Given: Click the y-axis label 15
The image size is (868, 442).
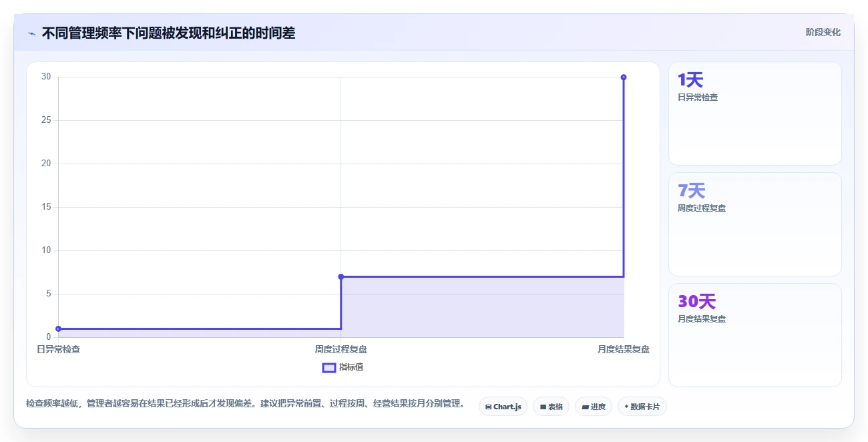Looking at the screenshot, I should pyautogui.click(x=46, y=207).
